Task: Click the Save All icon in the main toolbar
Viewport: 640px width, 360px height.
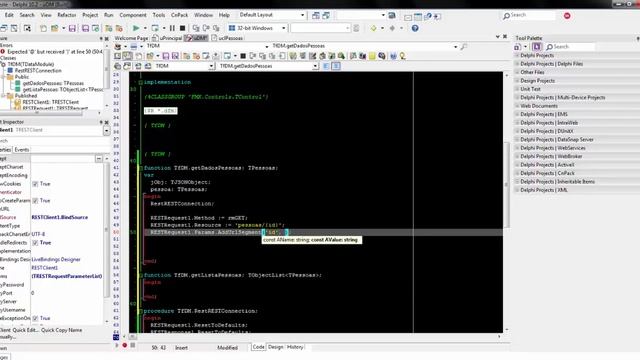Action: [x=85, y=28]
